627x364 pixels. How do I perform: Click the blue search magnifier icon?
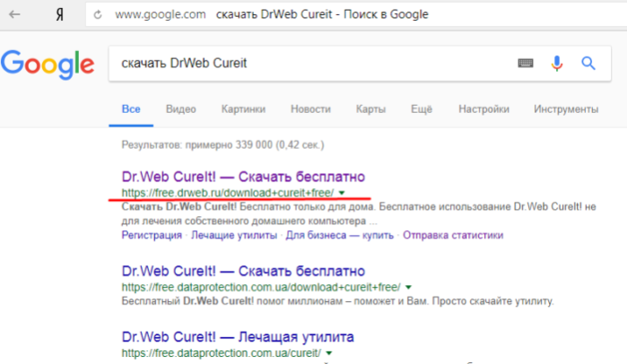point(588,63)
